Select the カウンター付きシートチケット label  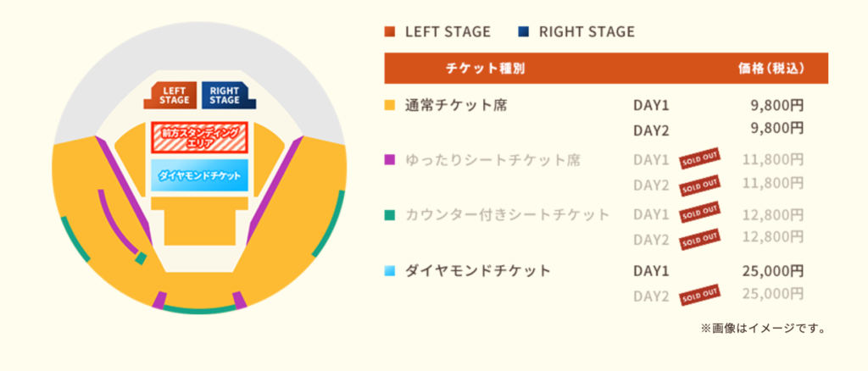point(507,215)
